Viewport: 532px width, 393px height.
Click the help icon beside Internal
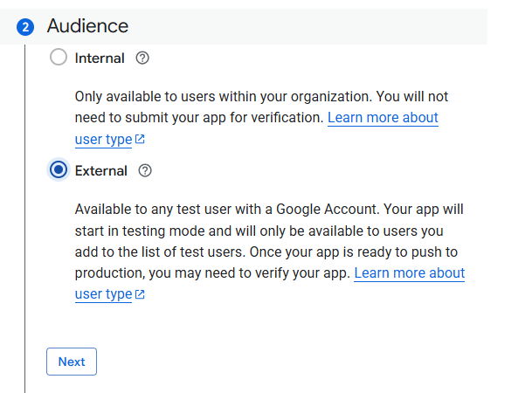click(142, 58)
